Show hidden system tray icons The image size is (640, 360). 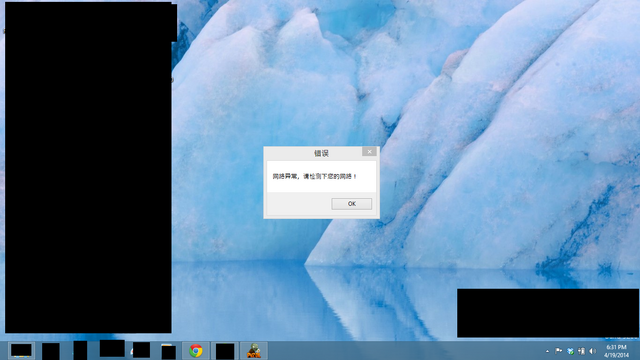[x=547, y=351]
